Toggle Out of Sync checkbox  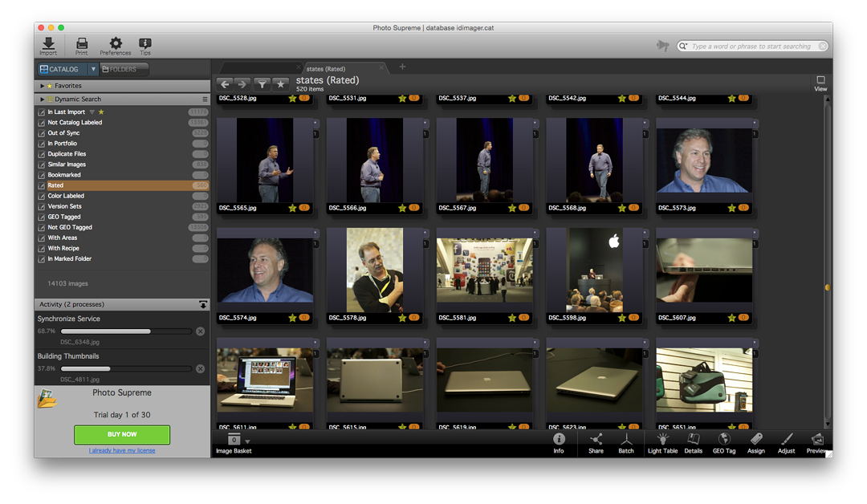[x=42, y=133]
